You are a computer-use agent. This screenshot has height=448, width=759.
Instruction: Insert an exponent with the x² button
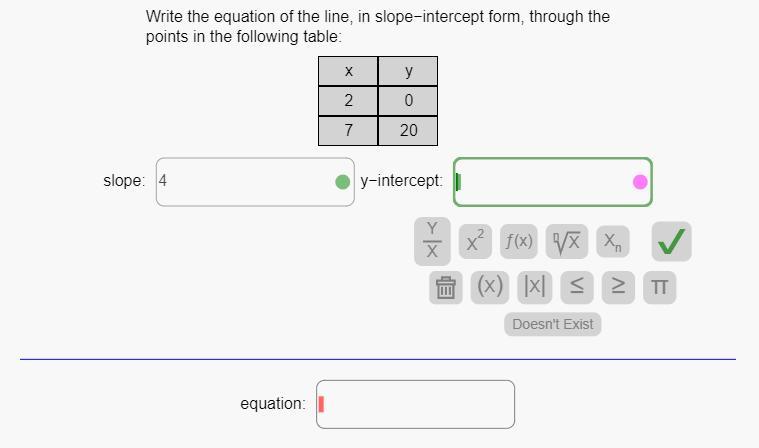(x=476, y=240)
